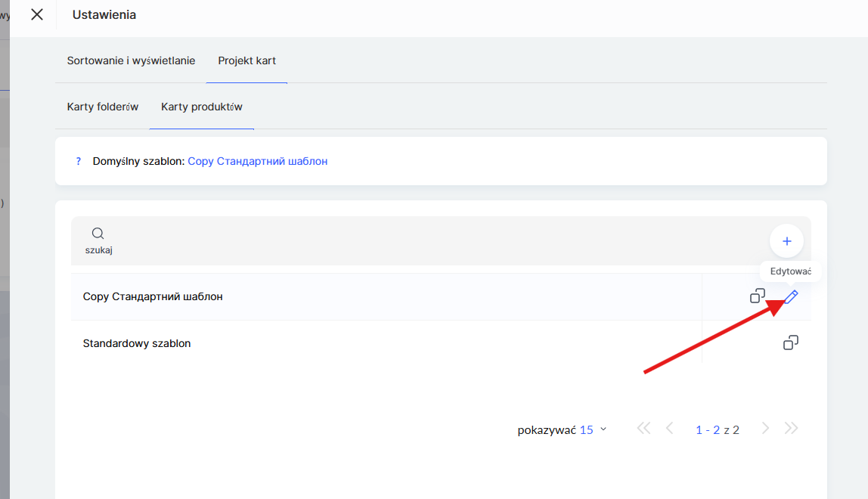Duplicate the Copy Стандартний шаблон template
This screenshot has width=868, height=499.
click(x=757, y=296)
